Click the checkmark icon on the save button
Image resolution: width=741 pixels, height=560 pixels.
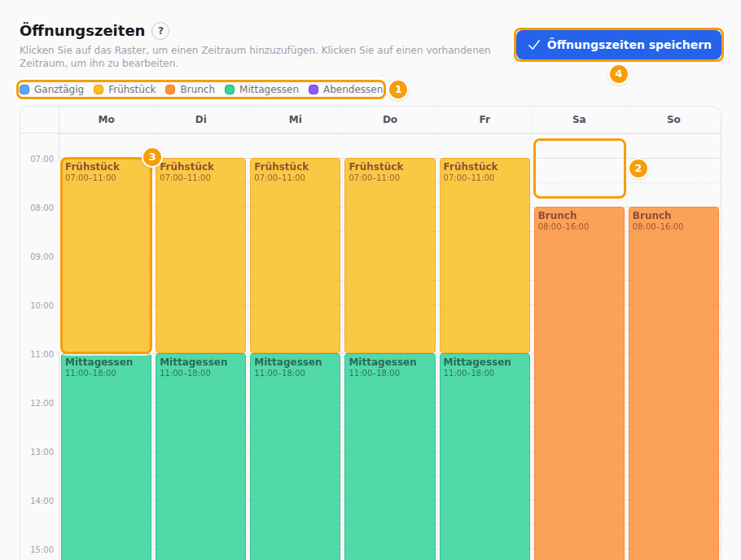(x=534, y=45)
